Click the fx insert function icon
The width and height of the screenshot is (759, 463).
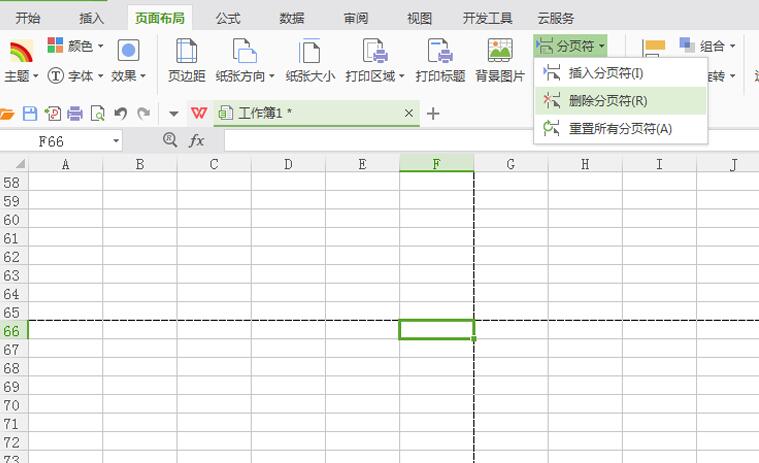pyautogui.click(x=197, y=141)
